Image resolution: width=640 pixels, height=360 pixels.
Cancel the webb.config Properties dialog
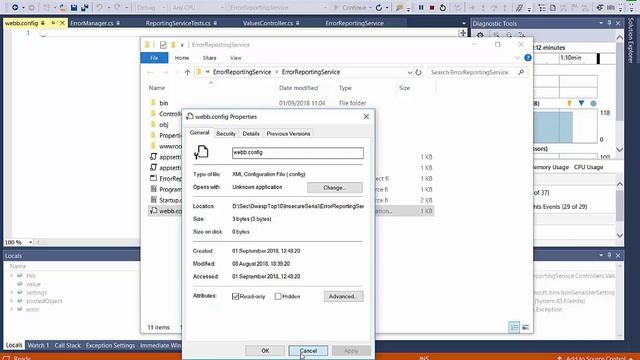click(x=308, y=351)
